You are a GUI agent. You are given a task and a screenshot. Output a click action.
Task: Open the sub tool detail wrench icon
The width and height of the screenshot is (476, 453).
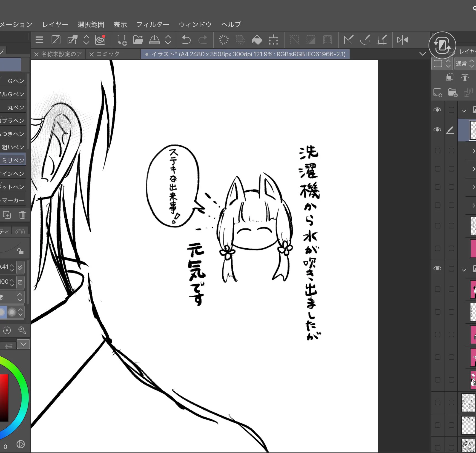pyautogui.click(x=22, y=330)
